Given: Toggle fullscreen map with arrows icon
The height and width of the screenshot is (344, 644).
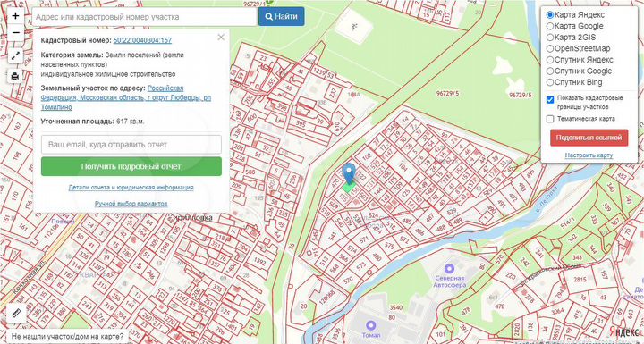Looking at the screenshot, I should pos(15,55).
